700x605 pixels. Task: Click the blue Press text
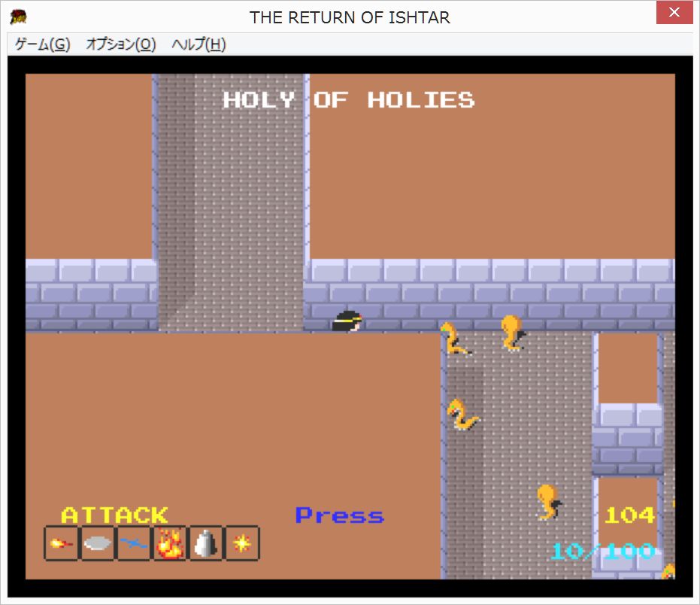point(339,515)
